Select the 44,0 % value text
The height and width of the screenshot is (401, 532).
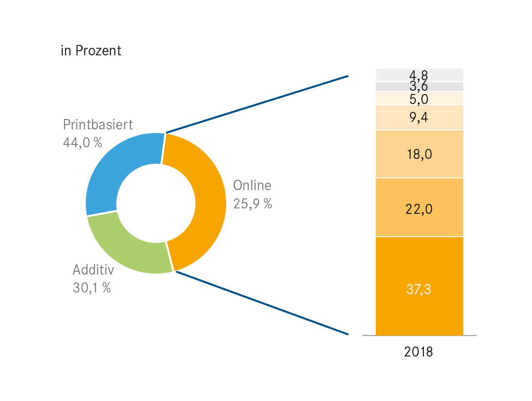[x=82, y=143]
